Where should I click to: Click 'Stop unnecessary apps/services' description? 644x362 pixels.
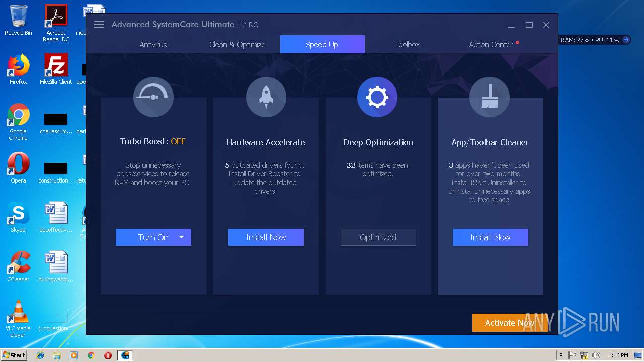point(153,174)
